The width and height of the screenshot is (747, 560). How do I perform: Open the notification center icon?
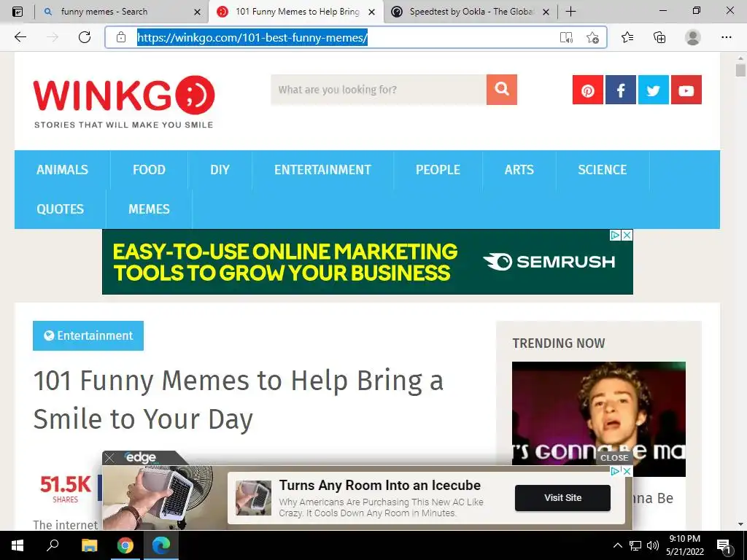[x=724, y=546]
